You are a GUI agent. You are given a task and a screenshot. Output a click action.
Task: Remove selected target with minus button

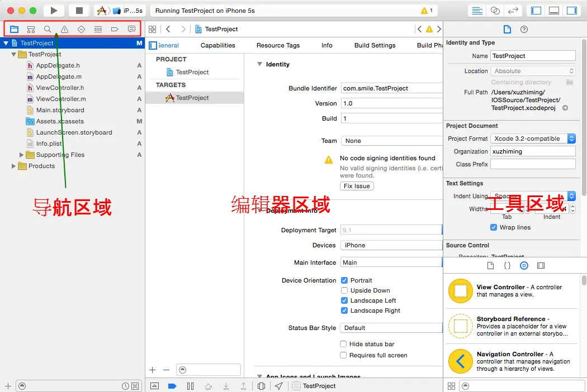[x=166, y=370]
